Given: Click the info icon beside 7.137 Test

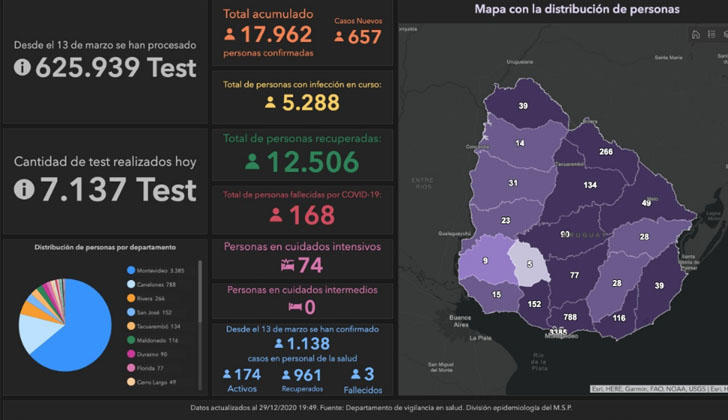Looking at the screenshot, I should [24, 189].
